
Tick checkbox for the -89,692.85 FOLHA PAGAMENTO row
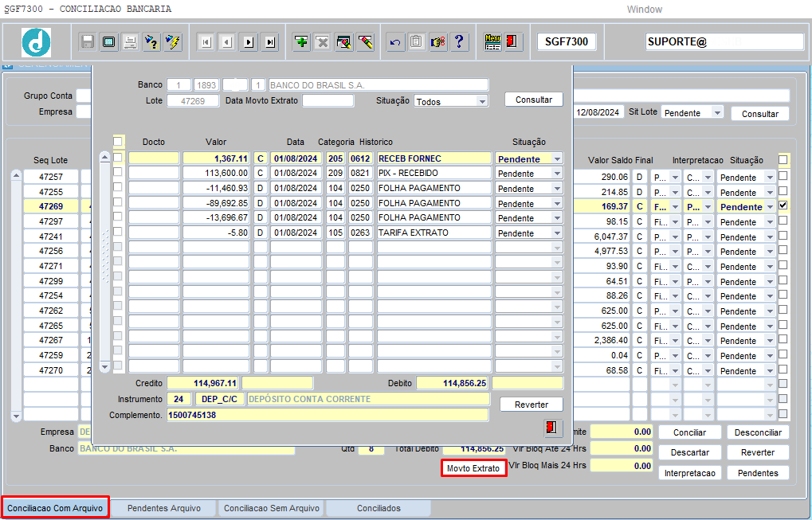118,201
